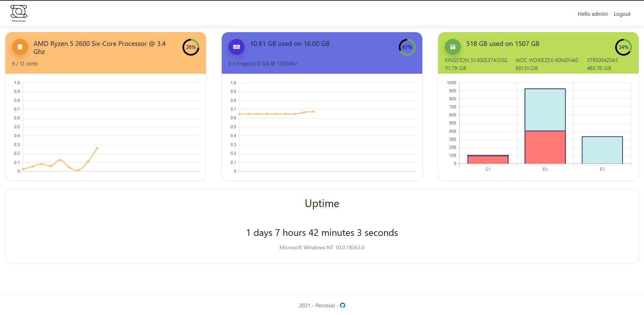Open the GitHub icon in the footer
Image resolution: width=644 pixels, height=315 pixels.
coord(342,305)
